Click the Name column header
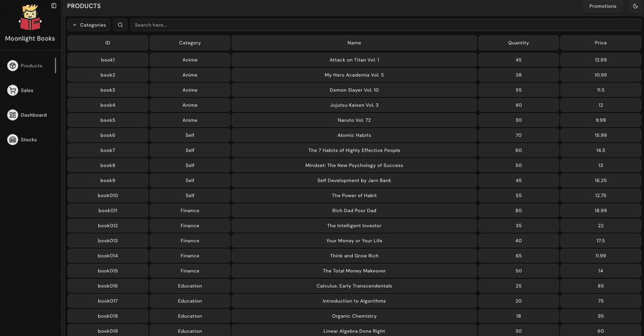The width and height of the screenshot is (644, 336). [x=354, y=43]
